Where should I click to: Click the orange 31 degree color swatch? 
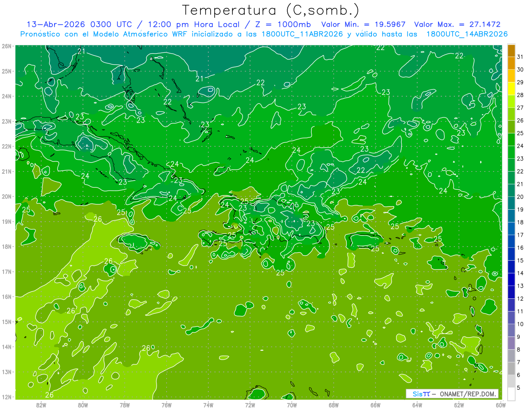(x=512, y=51)
